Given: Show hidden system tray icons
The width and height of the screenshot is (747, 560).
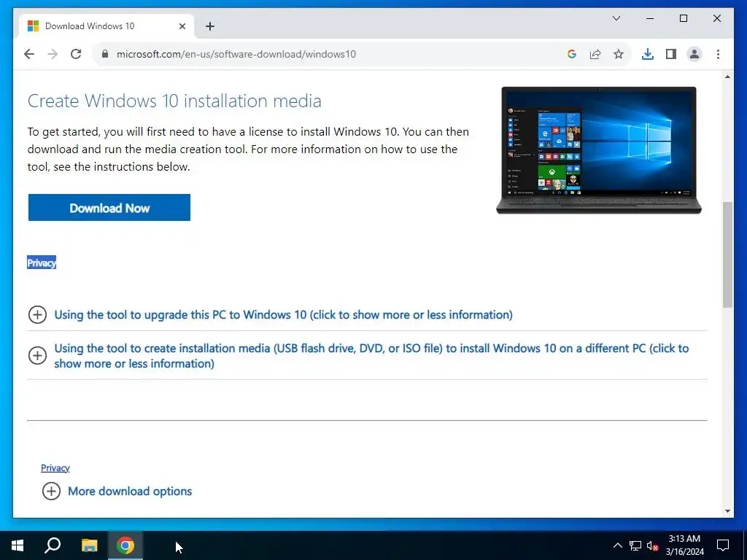Looking at the screenshot, I should tap(617, 545).
